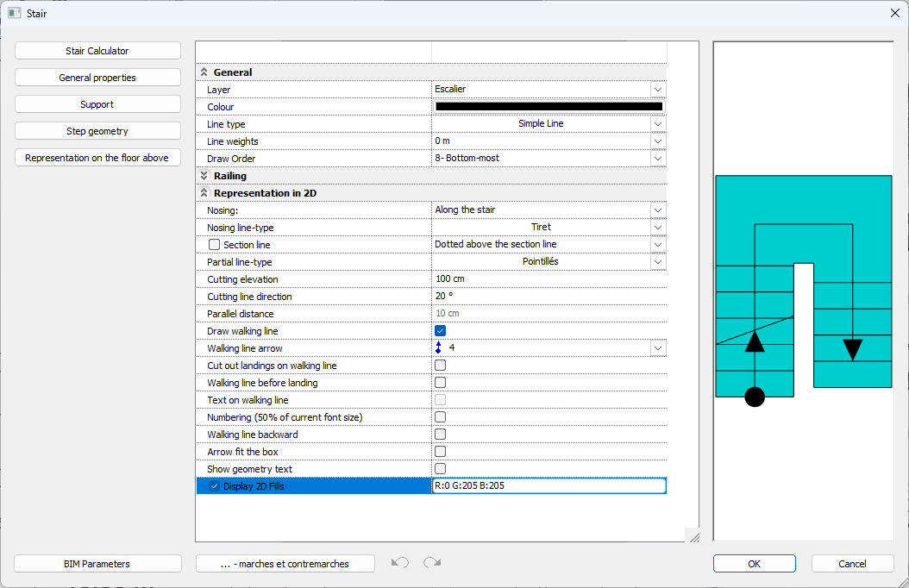This screenshot has height=588, width=909.
Task: Click the redo arrow icon
Action: [432, 563]
